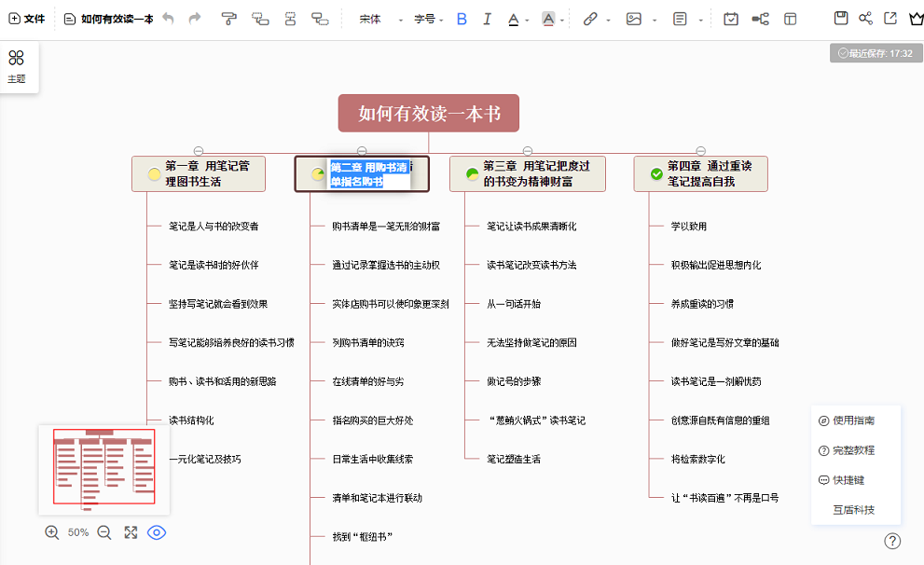Click the document title 如何有效读一本
The image size is (924, 565).
(117, 19)
